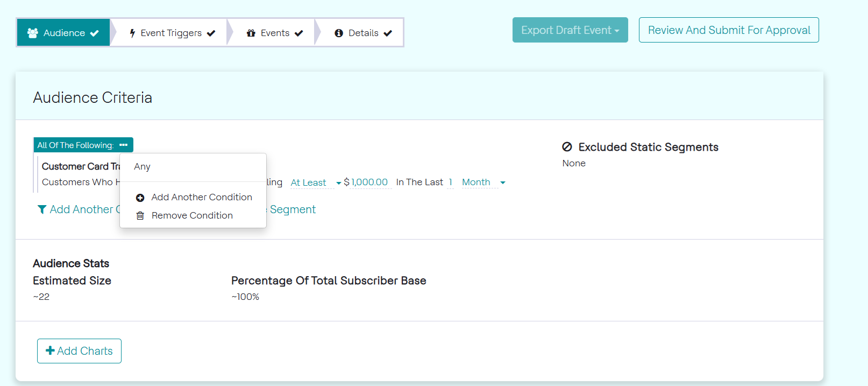Choose Remove Condition in the popup menu

click(x=192, y=215)
